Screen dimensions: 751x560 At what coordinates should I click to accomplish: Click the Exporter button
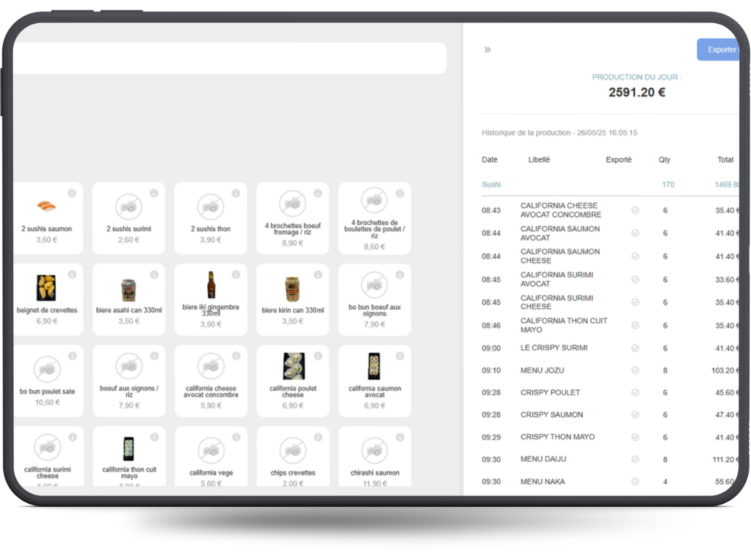pos(720,49)
